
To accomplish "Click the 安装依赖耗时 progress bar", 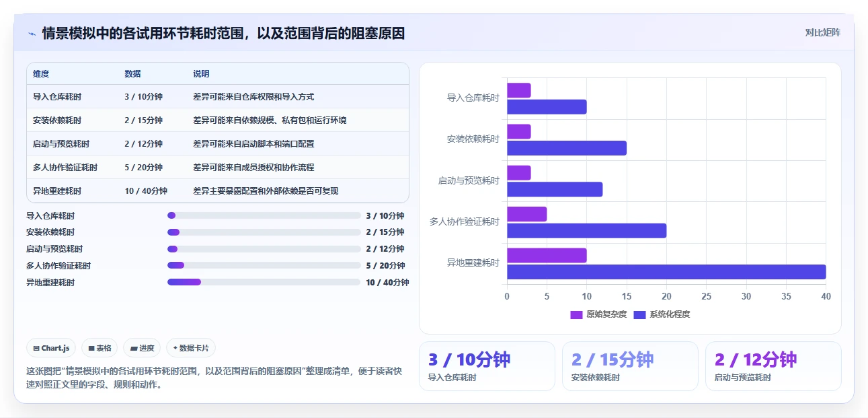I will coord(264,232).
